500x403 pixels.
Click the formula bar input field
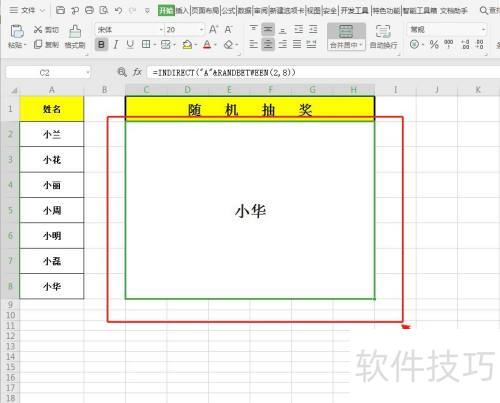click(323, 72)
